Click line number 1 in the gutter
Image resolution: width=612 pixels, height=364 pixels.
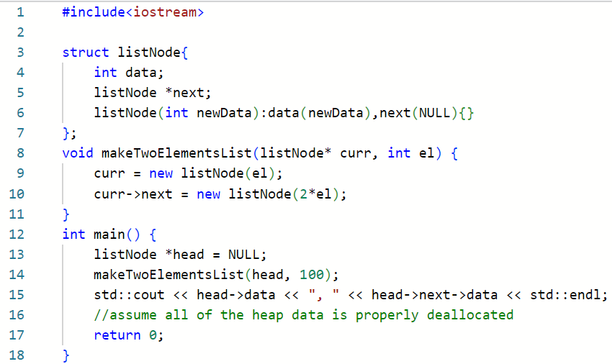(19, 12)
